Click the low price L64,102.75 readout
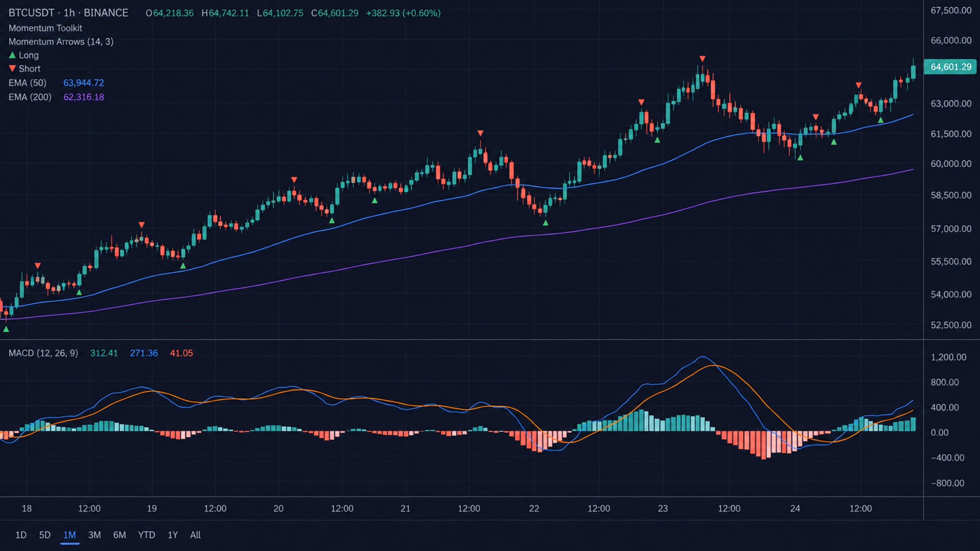The height and width of the screenshot is (551, 980). (x=280, y=13)
